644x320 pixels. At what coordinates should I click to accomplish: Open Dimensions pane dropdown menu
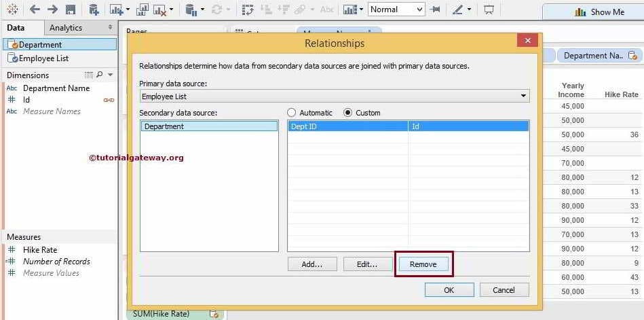pos(110,75)
